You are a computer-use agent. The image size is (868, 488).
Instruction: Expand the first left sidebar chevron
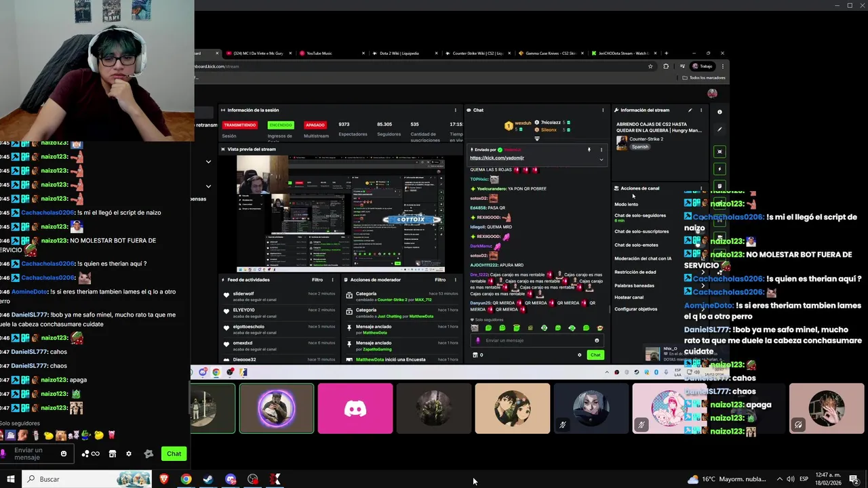(208, 162)
